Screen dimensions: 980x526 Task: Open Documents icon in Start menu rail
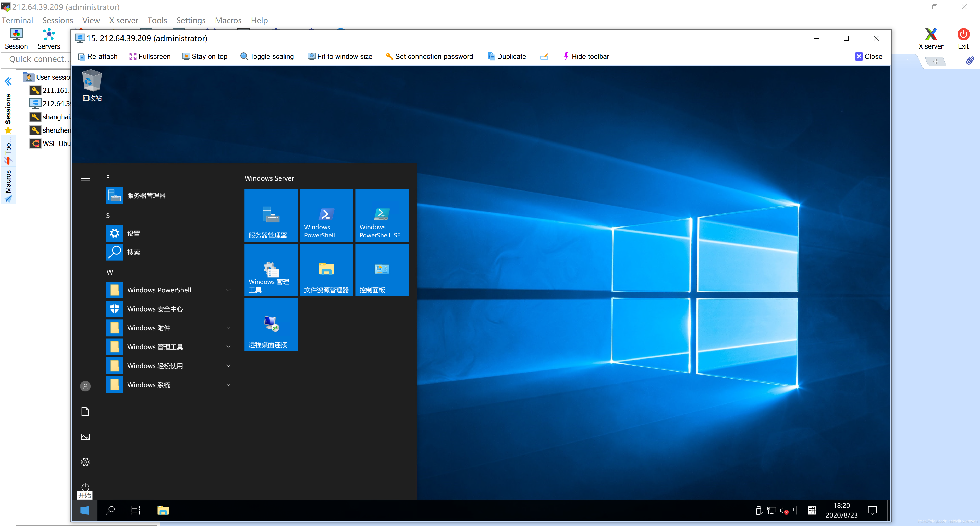(x=85, y=411)
